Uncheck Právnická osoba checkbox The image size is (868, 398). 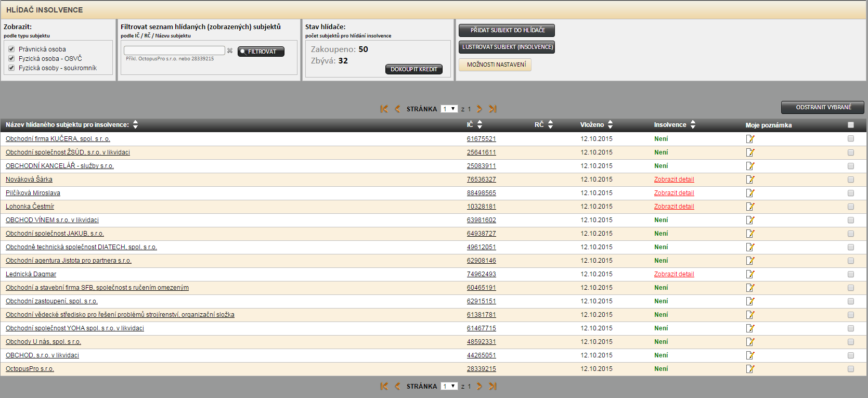point(11,49)
